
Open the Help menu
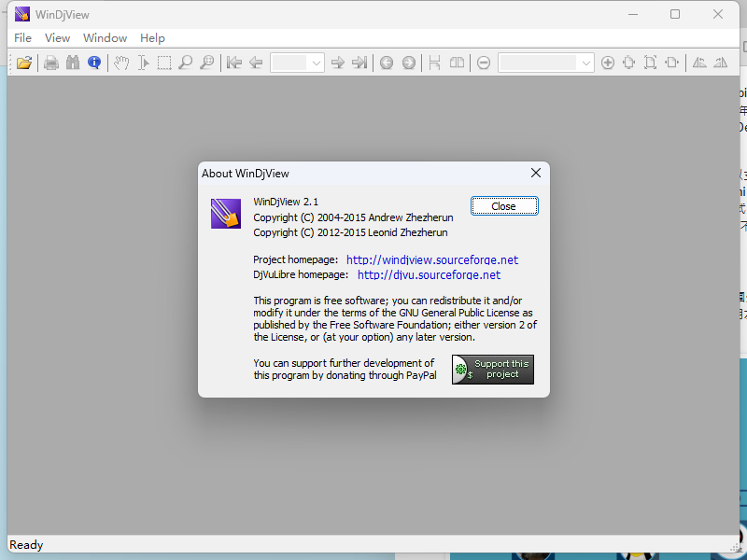click(152, 38)
